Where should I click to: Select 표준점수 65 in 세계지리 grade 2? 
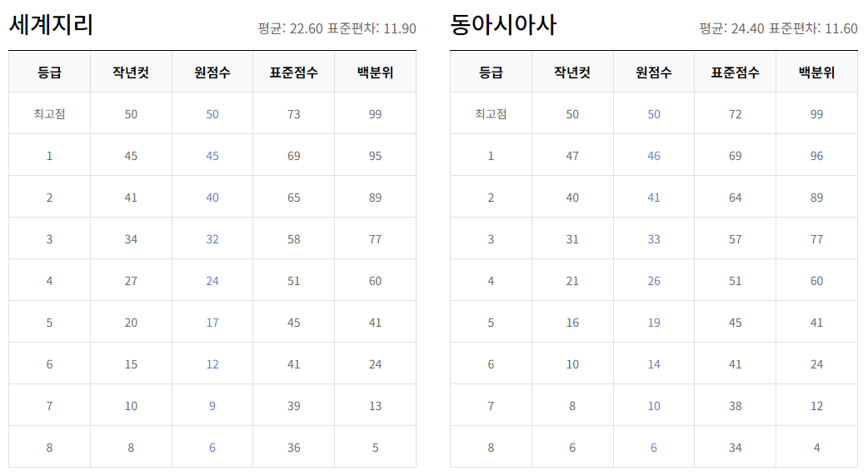[x=294, y=198]
